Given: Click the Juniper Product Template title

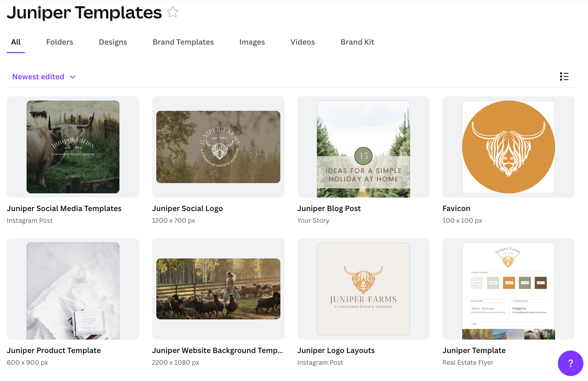Looking at the screenshot, I should (x=54, y=351).
